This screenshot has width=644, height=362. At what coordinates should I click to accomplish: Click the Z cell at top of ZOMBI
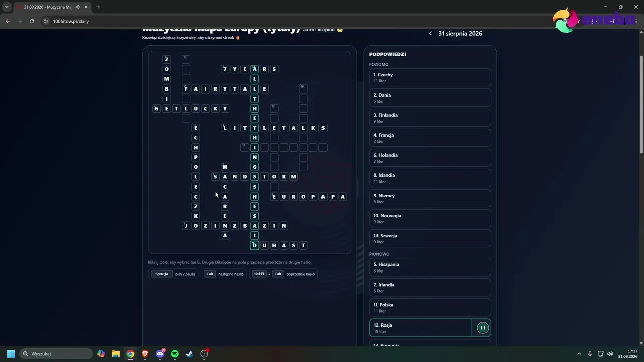click(x=167, y=59)
